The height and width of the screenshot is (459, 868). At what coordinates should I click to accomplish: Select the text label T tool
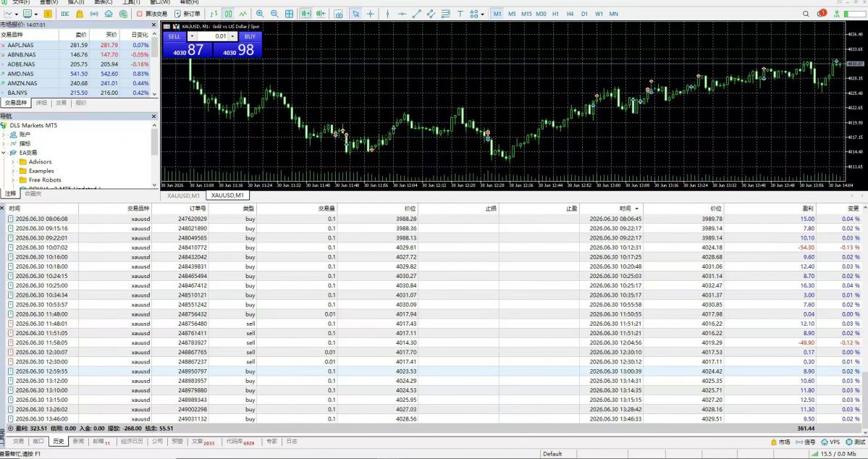click(460, 14)
